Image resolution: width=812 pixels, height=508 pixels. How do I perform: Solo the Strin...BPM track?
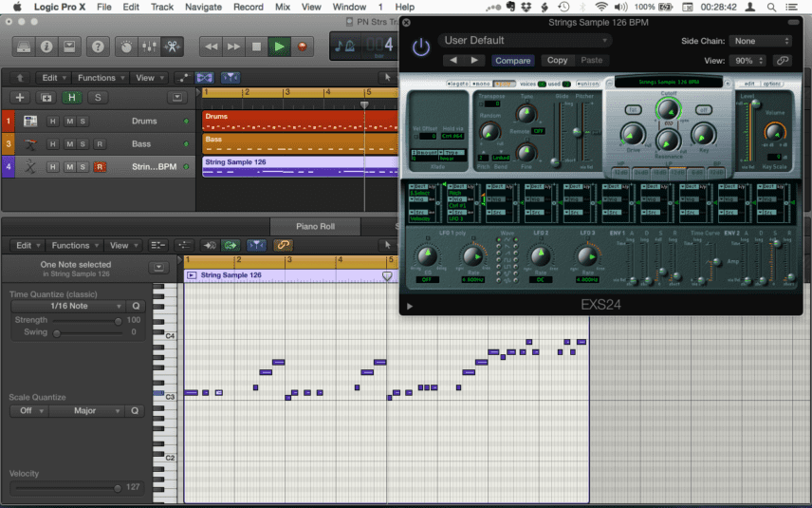pyautogui.click(x=83, y=166)
